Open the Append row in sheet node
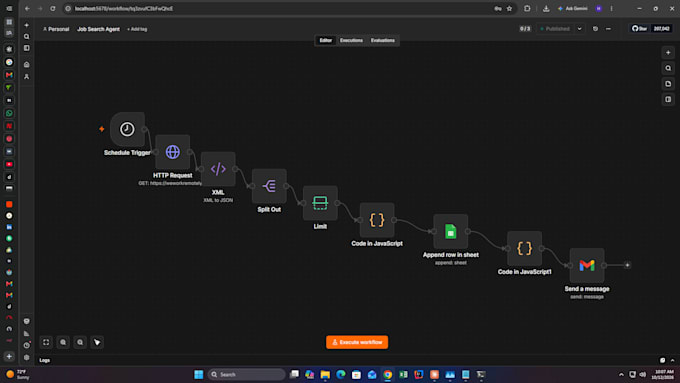The height and width of the screenshot is (383, 680). (x=451, y=231)
